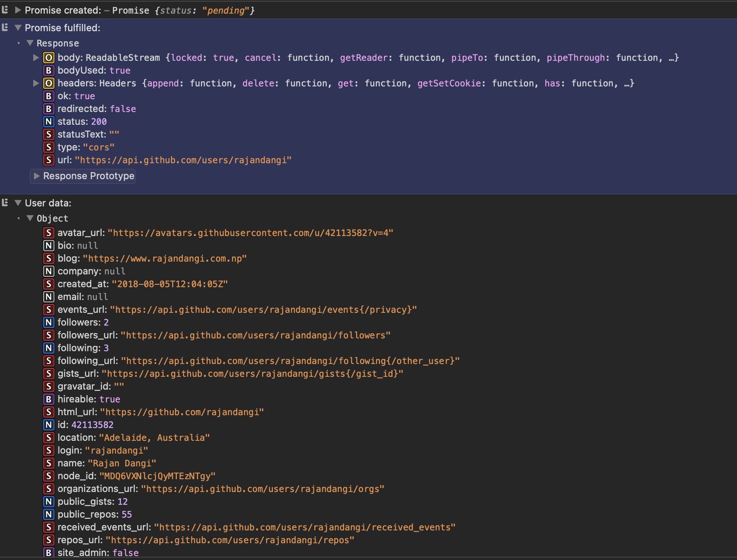Screen dimensions: 737x560
Task: Collapse the User data log entry
Action: 18,203
